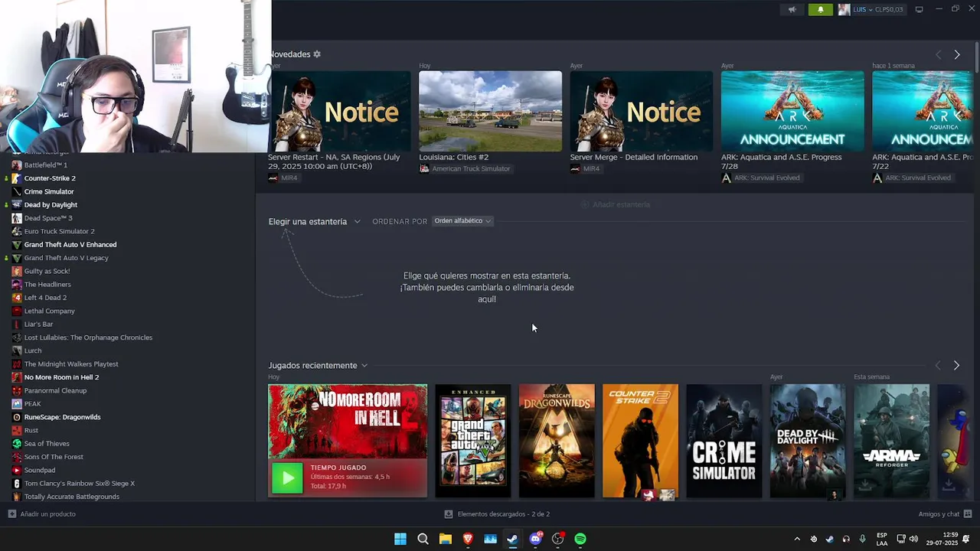Click Sea of Thieves game icon
The height and width of the screenshot is (551, 980).
(17, 444)
